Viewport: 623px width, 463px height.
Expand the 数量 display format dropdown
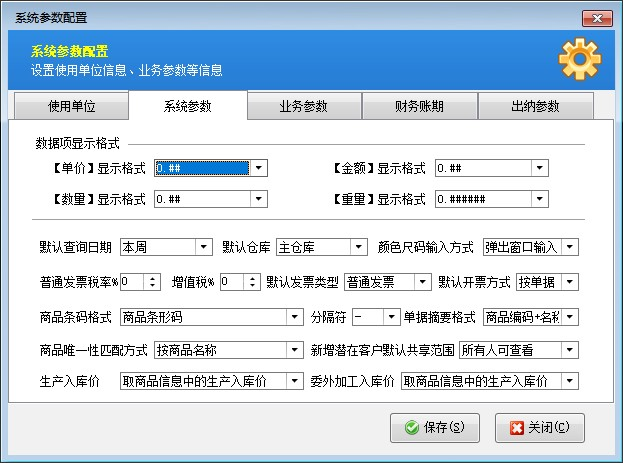coord(259,199)
